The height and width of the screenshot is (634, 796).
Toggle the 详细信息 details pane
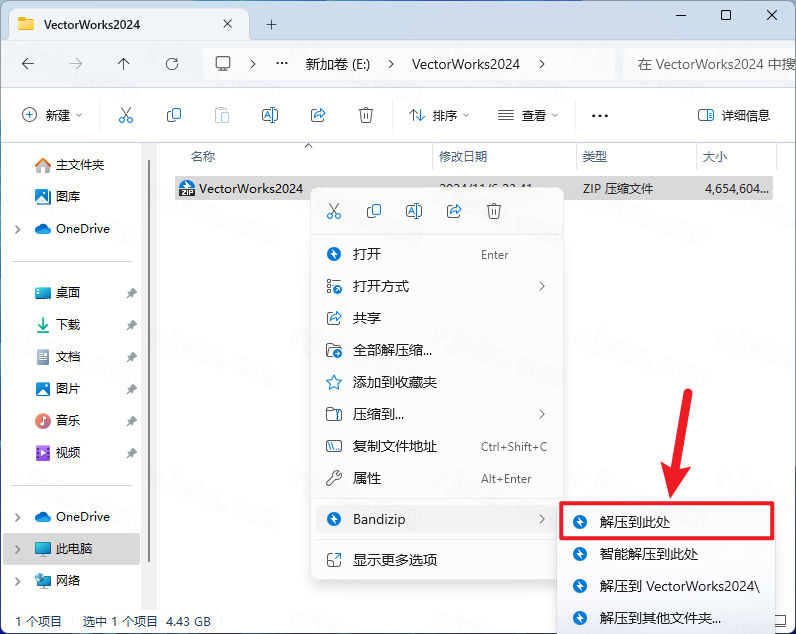click(x=734, y=115)
